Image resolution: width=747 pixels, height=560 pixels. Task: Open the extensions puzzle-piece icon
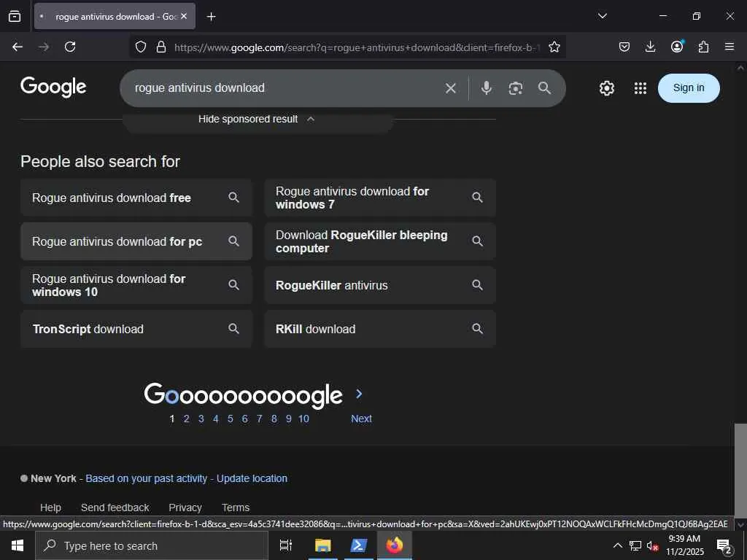[x=703, y=47]
